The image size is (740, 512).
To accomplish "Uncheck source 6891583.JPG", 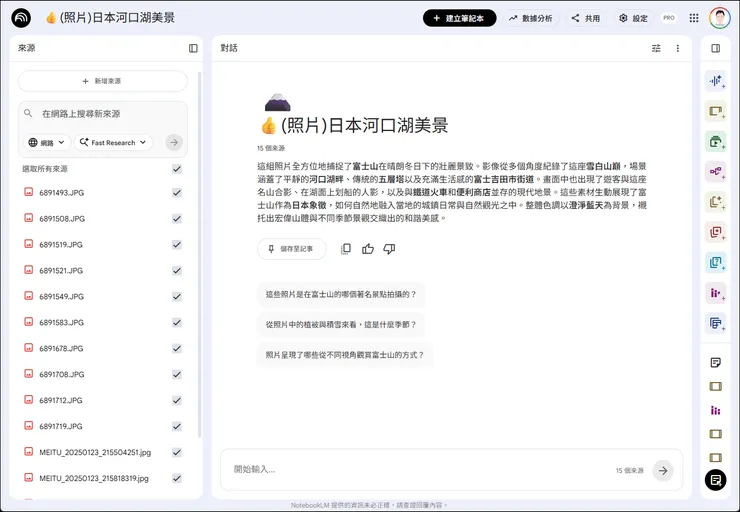I will tap(177, 322).
